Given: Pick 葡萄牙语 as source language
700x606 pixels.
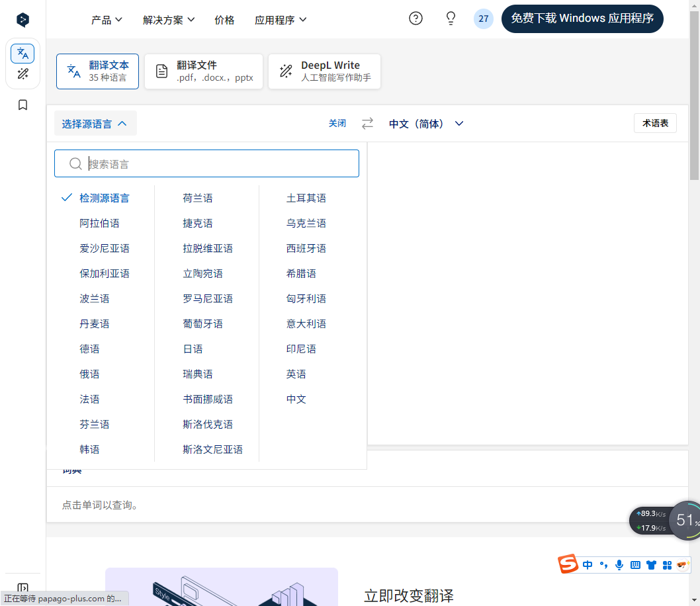Looking at the screenshot, I should point(202,324).
